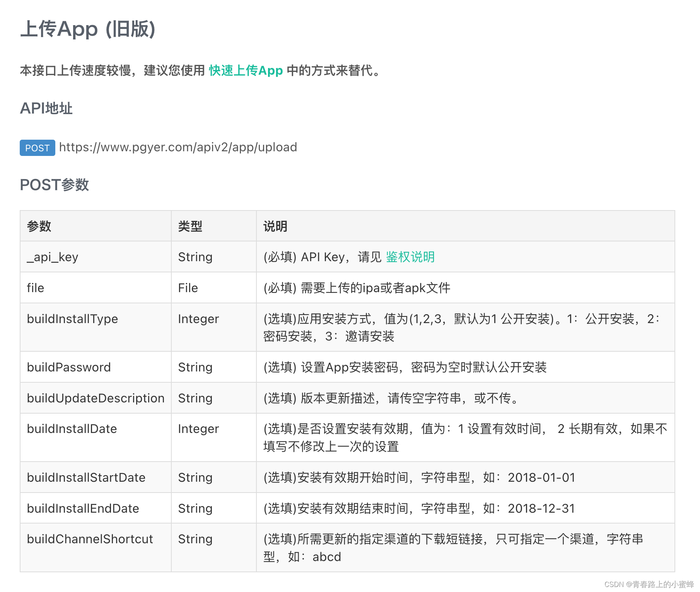Click the POST参数 section heading
The image size is (700, 592).
pos(55,185)
